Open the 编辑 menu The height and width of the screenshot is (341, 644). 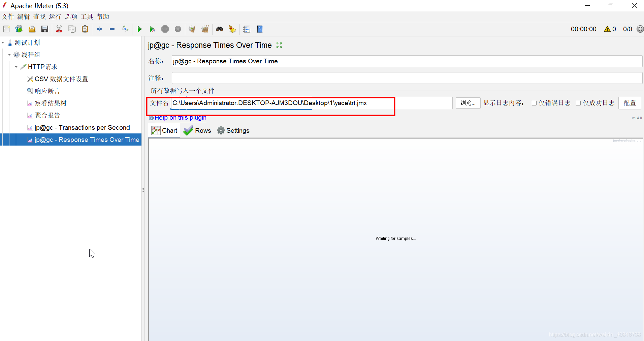24,17
